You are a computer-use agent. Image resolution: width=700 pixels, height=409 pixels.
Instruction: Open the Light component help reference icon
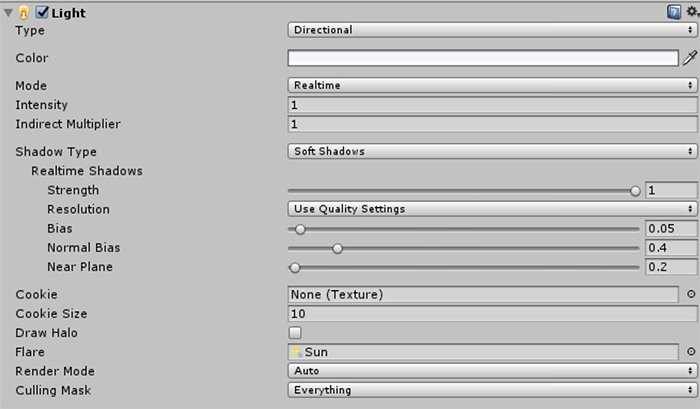674,12
